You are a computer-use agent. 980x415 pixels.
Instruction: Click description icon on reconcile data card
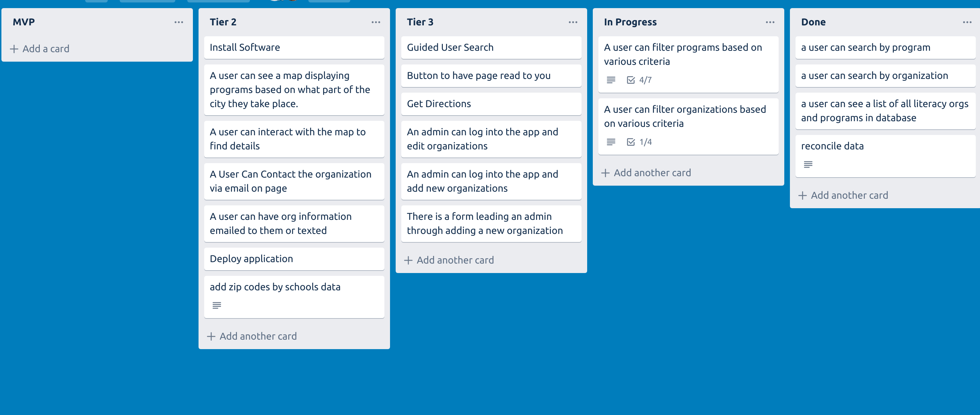point(808,165)
